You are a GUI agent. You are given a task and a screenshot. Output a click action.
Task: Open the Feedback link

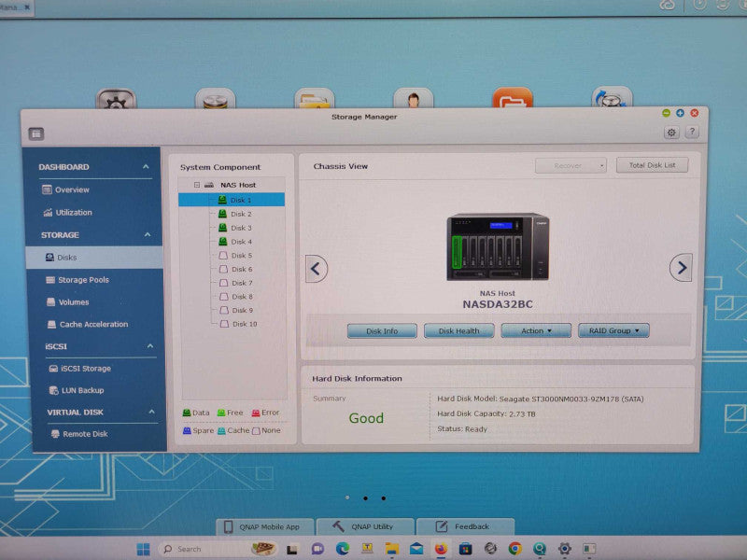click(464, 526)
